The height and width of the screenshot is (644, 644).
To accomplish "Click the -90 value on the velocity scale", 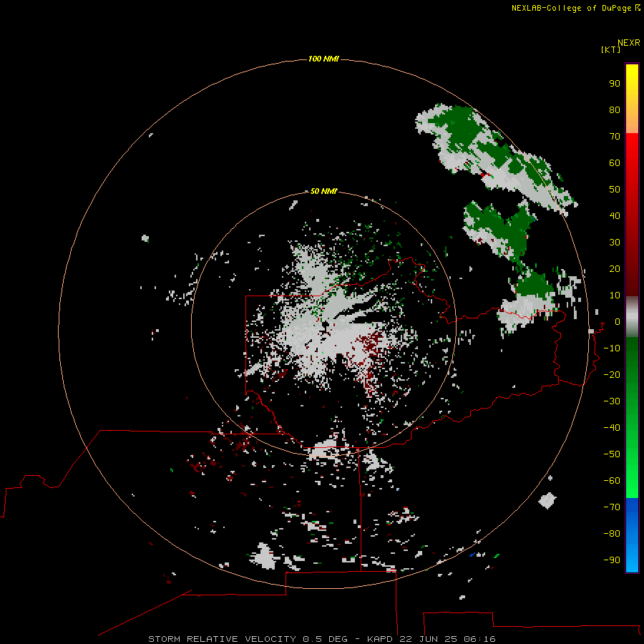I will (612, 560).
